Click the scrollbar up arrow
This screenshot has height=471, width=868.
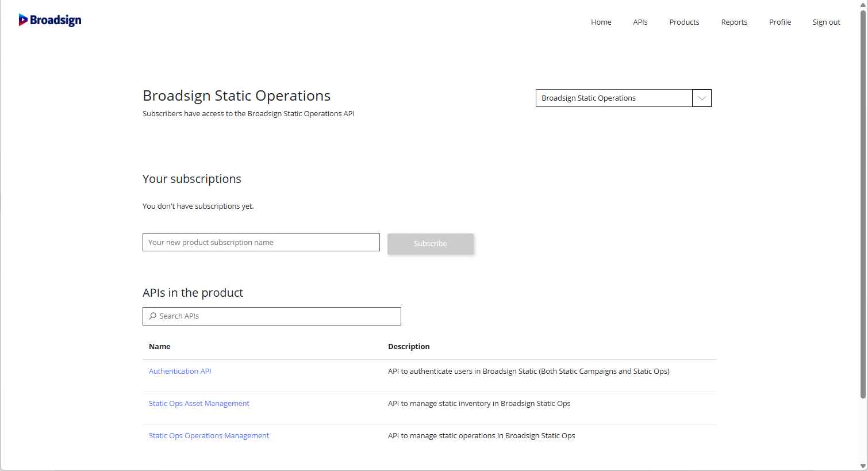tap(863, 5)
